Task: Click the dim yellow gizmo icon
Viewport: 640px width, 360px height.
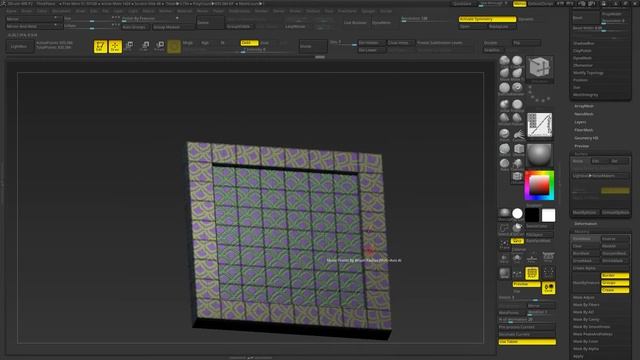Action: click(174, 47)
